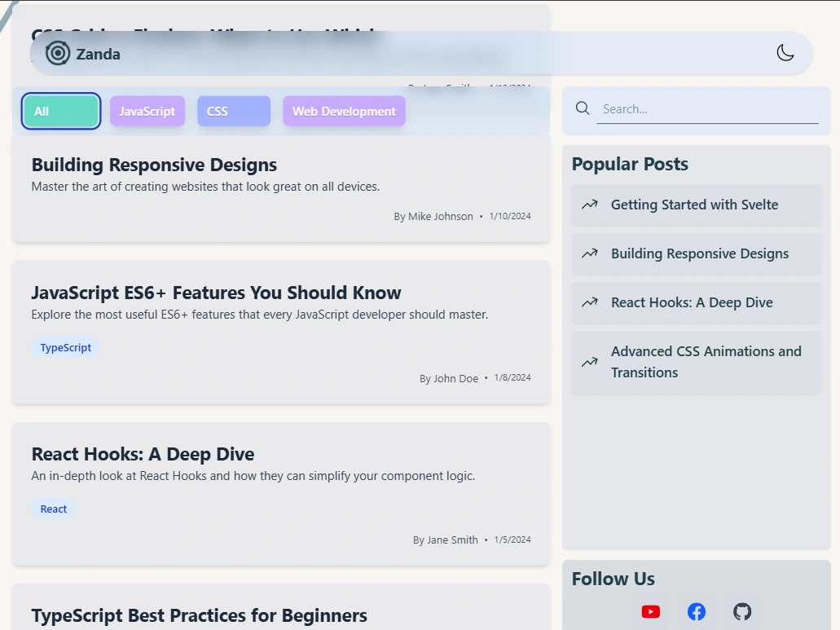
Task: Focus the Search input field
Action: [x=707, y=109]
